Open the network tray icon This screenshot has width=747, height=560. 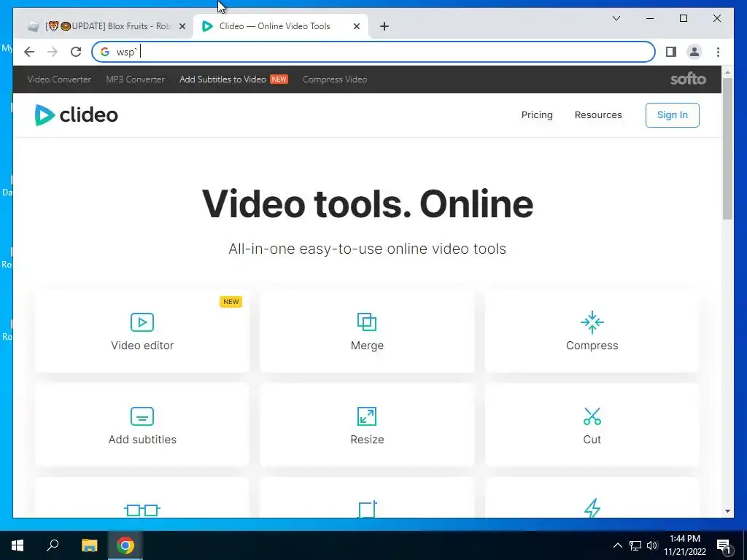pos(635,545)
